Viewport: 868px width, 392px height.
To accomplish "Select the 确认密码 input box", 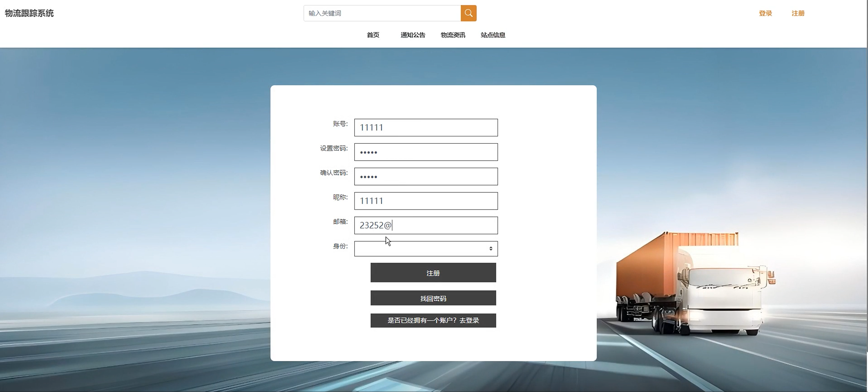I will [x=426, y=177].
